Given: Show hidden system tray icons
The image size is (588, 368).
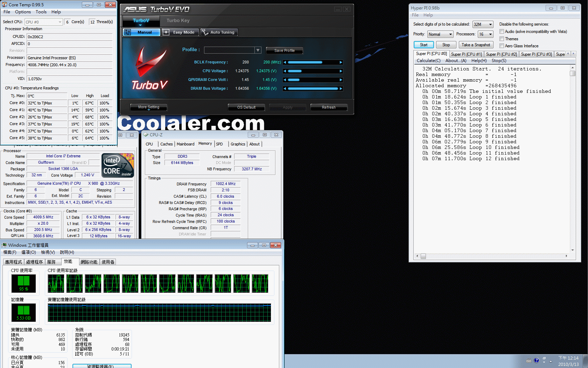Looking at the screenshot, I should tap(551, 361).
